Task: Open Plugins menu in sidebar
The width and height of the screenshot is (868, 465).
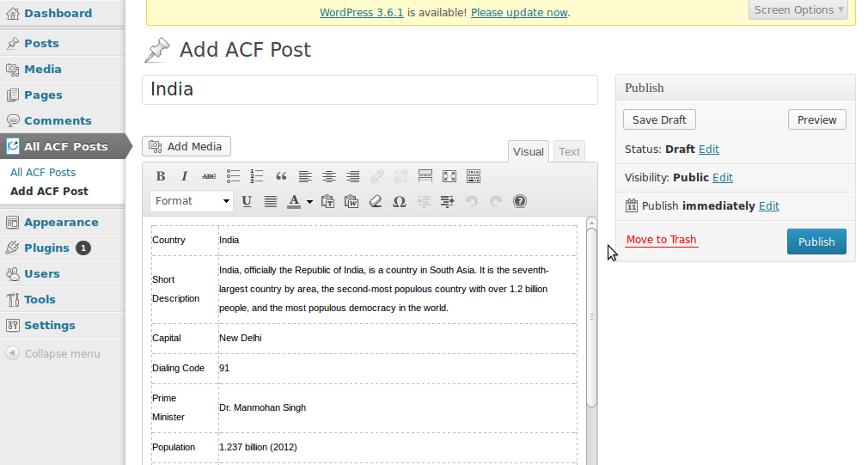Action: tap(46, 248)
